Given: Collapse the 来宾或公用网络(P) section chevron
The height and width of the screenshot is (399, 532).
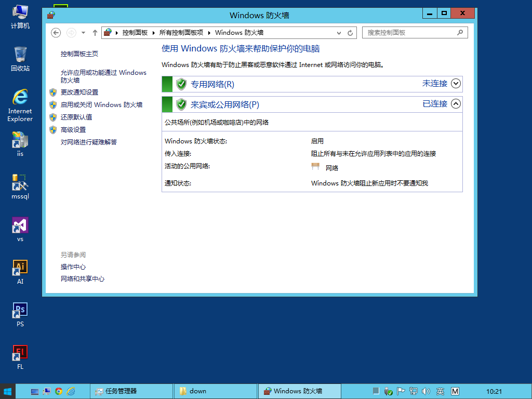Looking at the screenshot, I should tap(456, 103).
